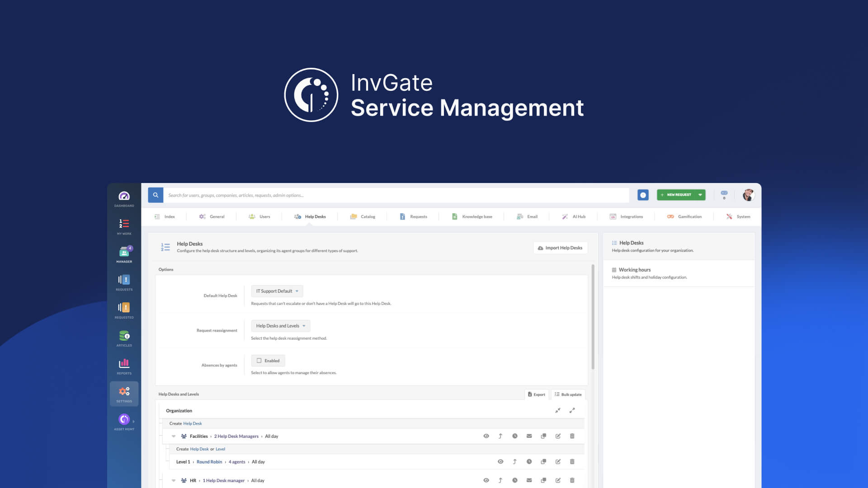This screenshot has width=868, height=488.
Task: Open the IT Support Default dropdown
Action: (277, 291)
